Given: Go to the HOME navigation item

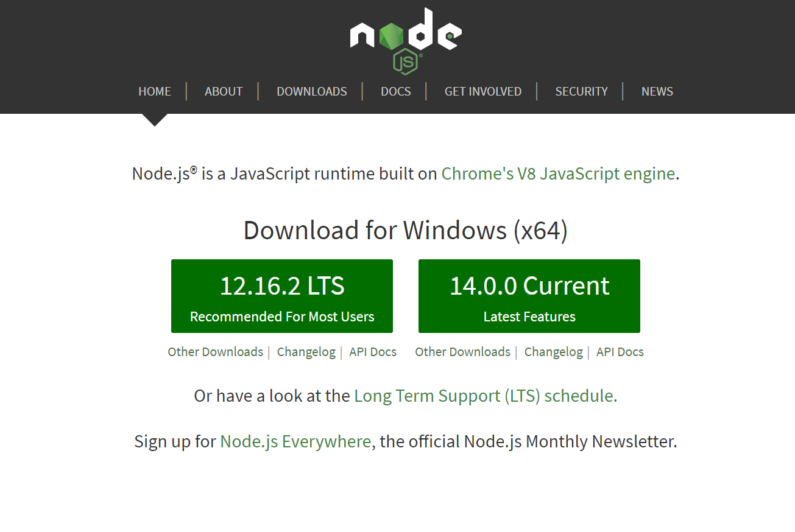Looking at the screenshot, I should [155, 91].
